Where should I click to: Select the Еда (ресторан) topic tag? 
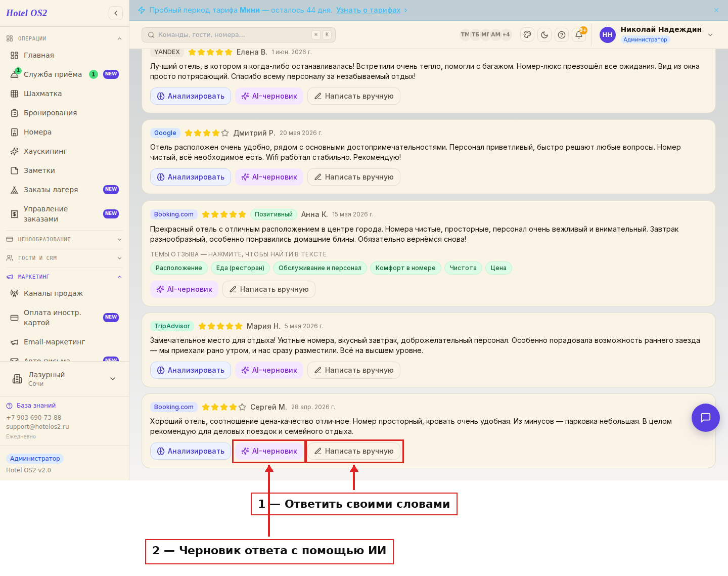[240, 268]
